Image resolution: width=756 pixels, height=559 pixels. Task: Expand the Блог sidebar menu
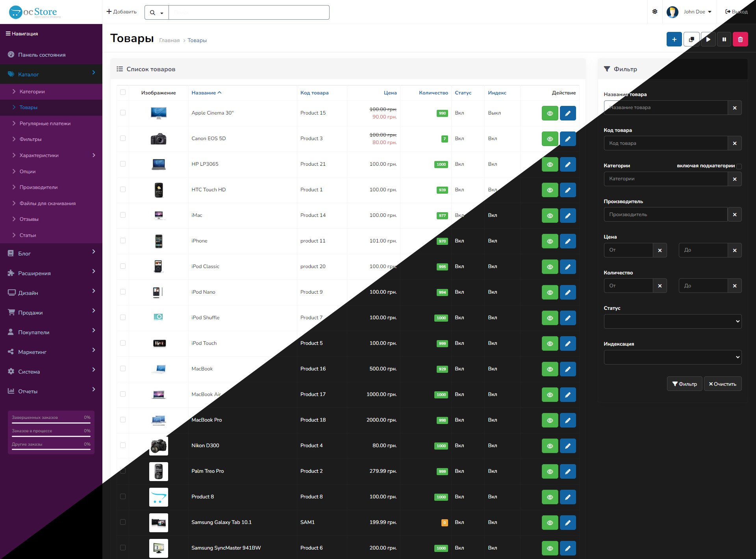(x=51, y=254)
